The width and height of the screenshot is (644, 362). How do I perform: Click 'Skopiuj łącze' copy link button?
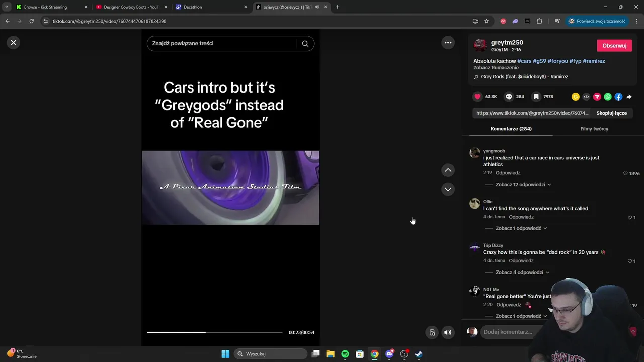[611, 113]
